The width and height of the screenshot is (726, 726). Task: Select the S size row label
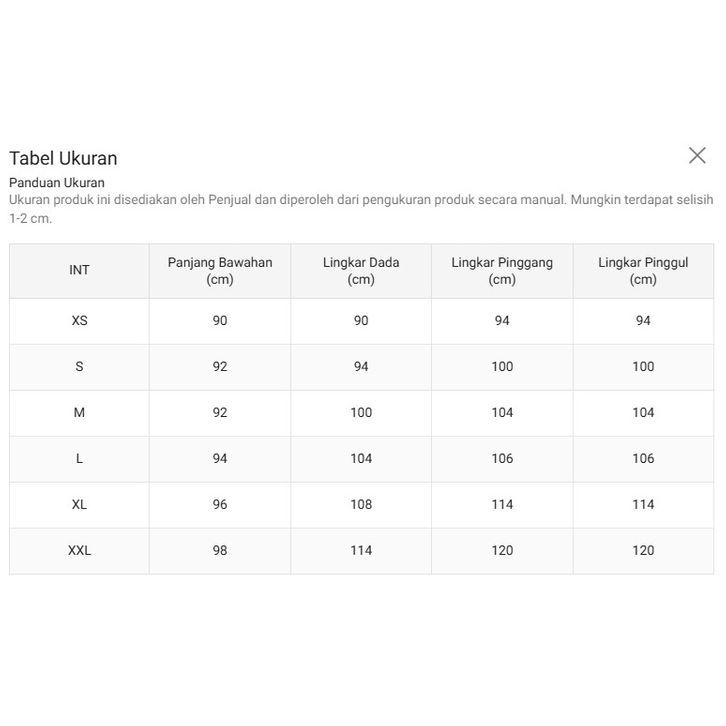point(79,367)
